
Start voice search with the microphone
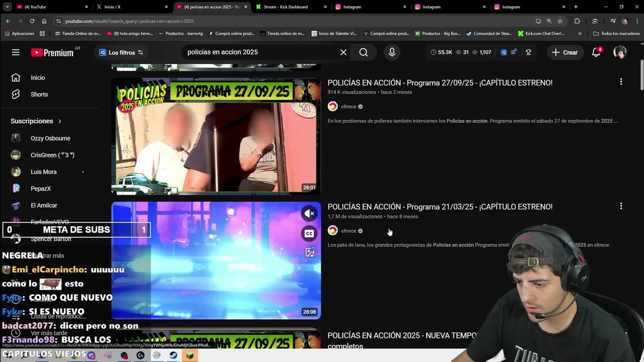pyautogui.click(x=392, y=52)
